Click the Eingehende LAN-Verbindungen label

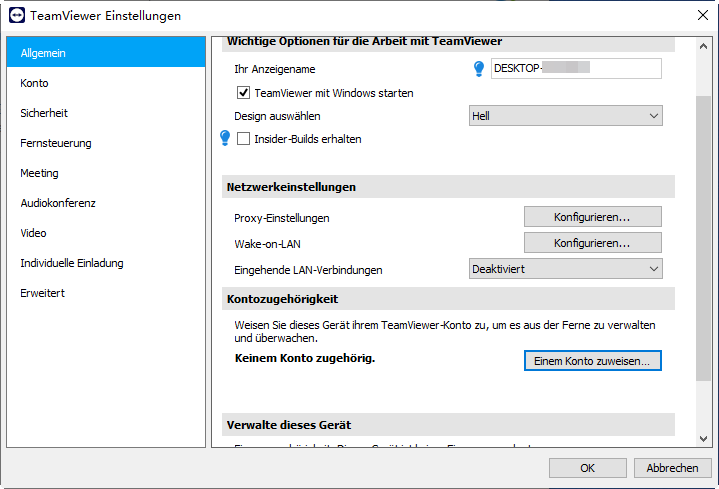tap(308, 270)
